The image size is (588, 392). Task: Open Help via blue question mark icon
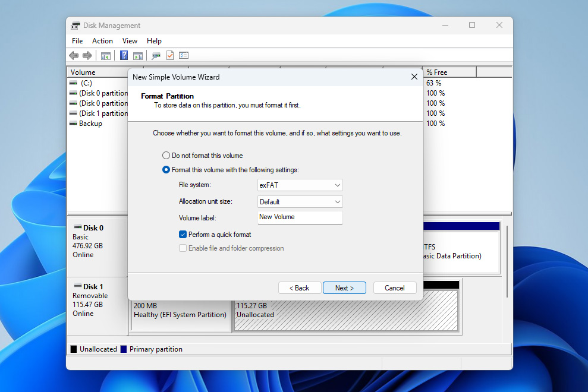tap(124, 55)
